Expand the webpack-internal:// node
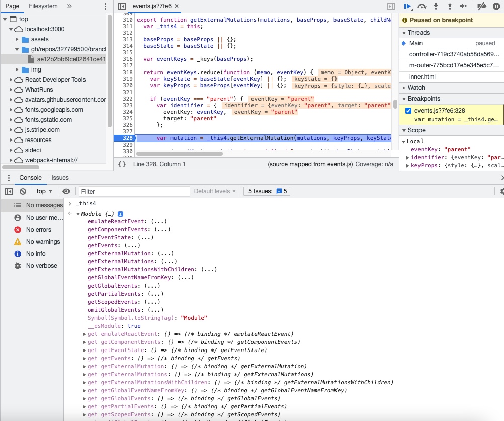This screenshot has width=504, height=421. [x=11, y=160]
